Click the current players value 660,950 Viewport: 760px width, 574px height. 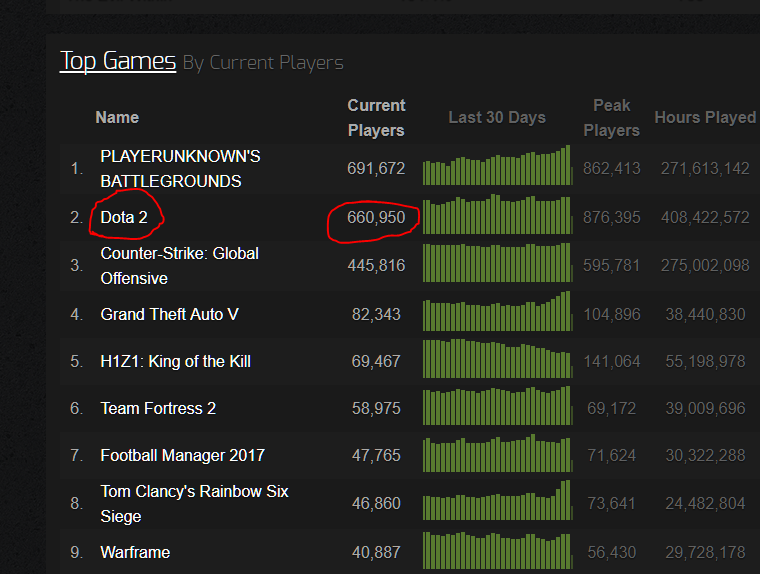tap(376, 217)
